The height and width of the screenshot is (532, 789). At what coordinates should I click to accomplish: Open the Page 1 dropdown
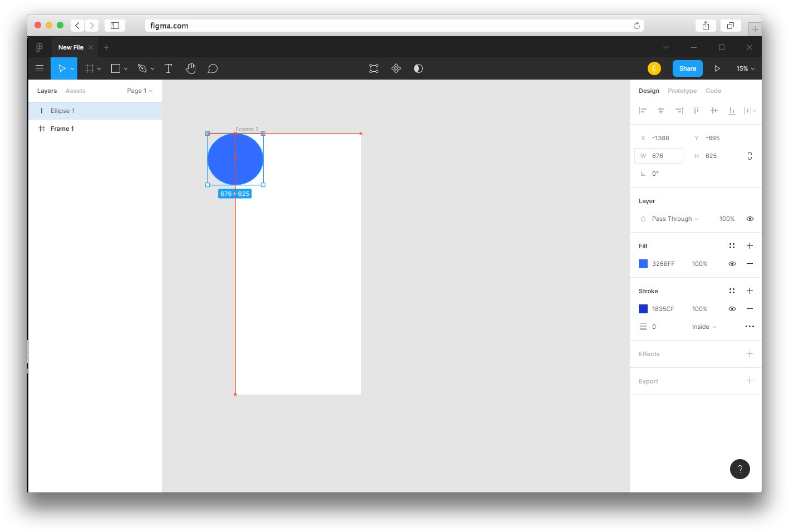140,91
